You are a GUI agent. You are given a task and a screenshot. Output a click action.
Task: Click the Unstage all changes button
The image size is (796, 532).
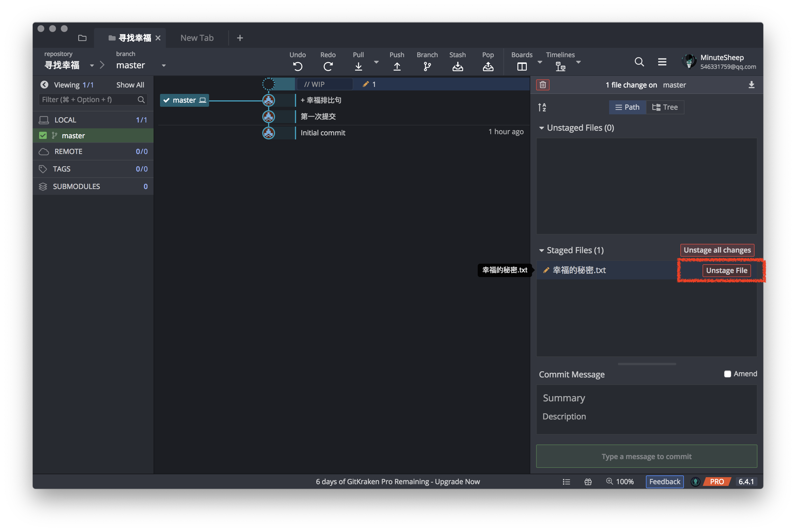pos(717,250)
